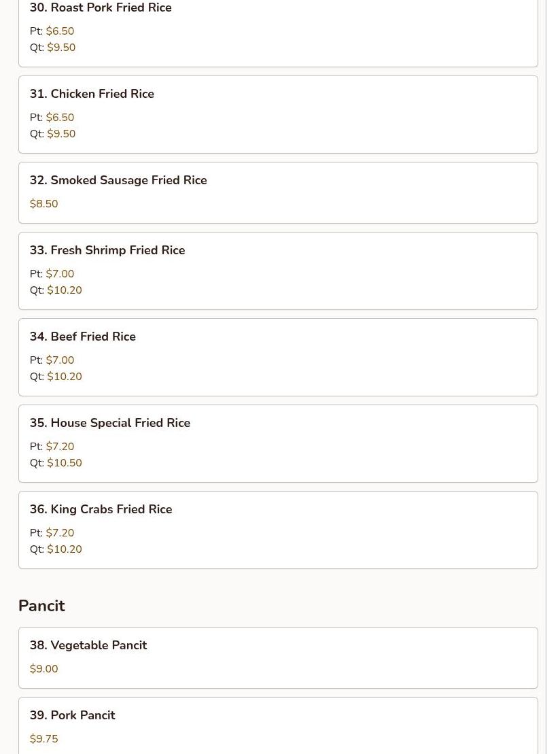
Task: Select Fresh Shrimp pint price $7.00
Action: pos(60,273)
